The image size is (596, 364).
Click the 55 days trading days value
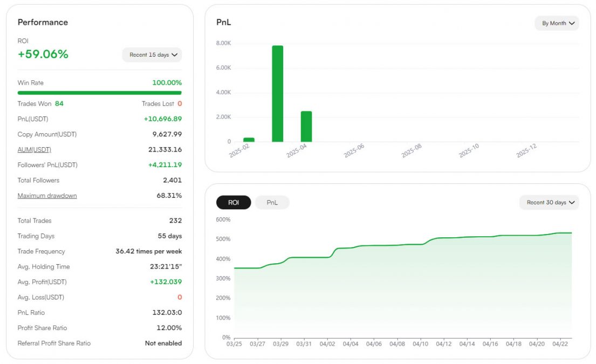(x=170, y=236)
